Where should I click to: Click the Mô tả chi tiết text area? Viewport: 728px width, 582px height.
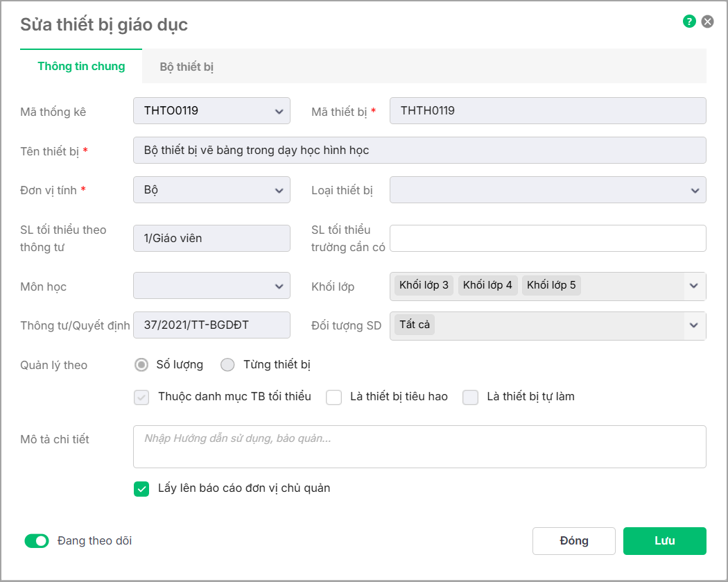(x=419, y=447)
